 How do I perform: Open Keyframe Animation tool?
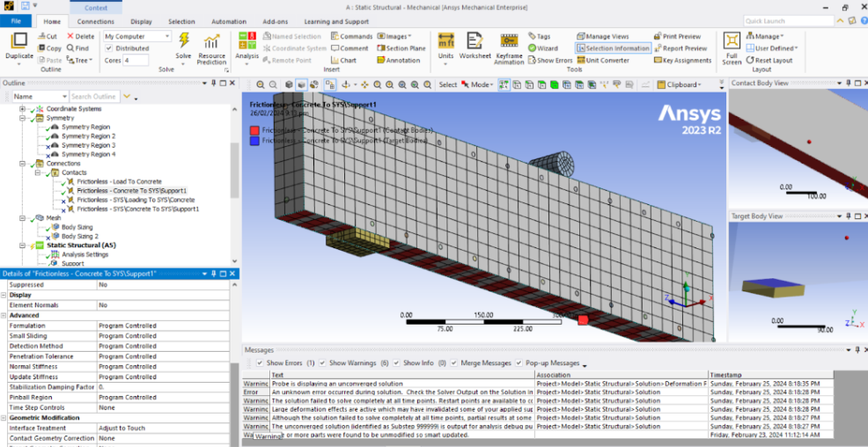click(510, 48)
